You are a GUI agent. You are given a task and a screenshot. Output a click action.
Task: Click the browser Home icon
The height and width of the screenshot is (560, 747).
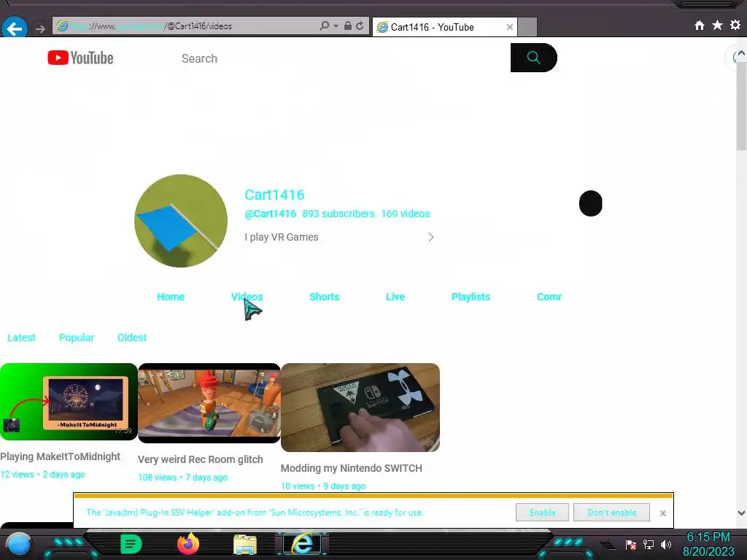coord(700,26)
